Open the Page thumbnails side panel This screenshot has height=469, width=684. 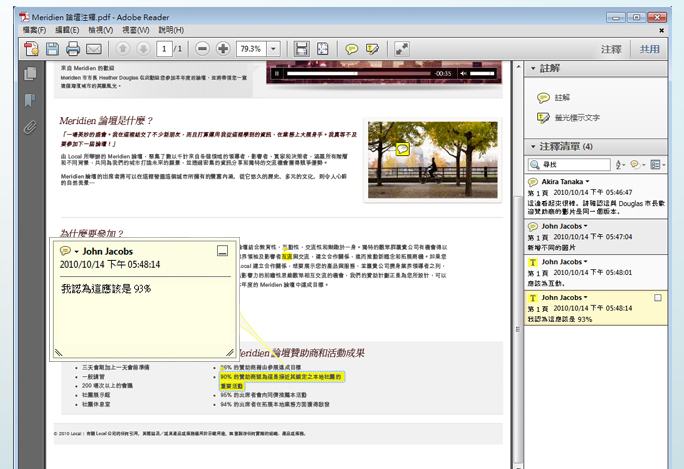(30, 74)
